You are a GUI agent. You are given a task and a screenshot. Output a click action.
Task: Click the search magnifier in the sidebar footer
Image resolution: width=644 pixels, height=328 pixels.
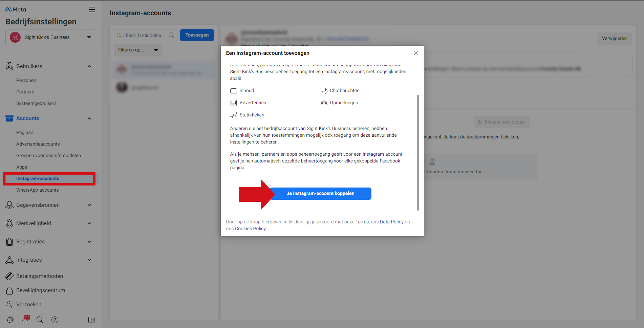point(40,320)
